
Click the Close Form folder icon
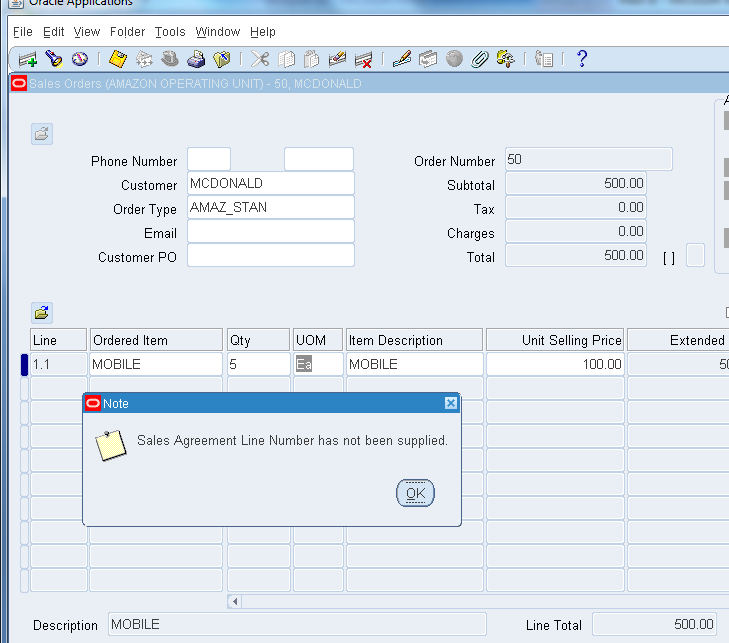222,59
